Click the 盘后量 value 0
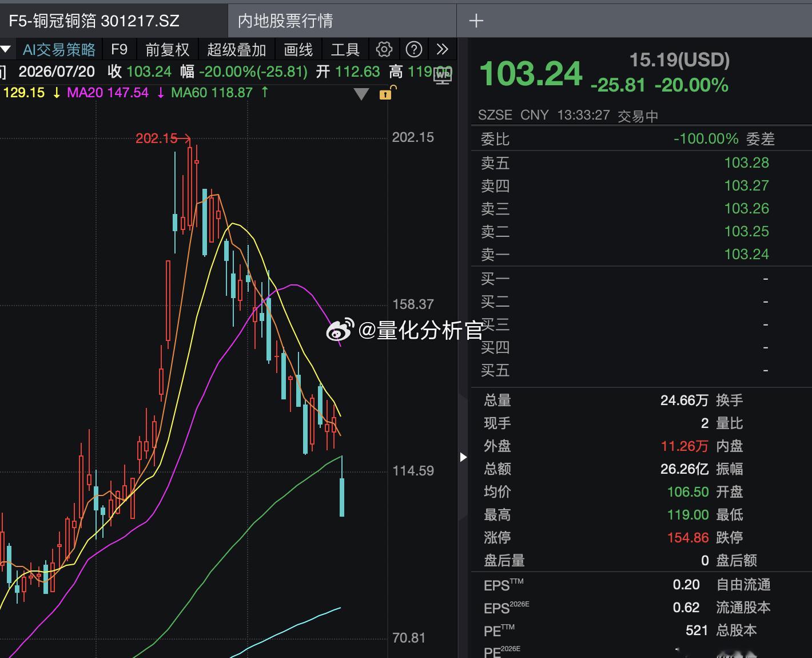Screen dimensions: 812x658 click(x=704, y=561)
